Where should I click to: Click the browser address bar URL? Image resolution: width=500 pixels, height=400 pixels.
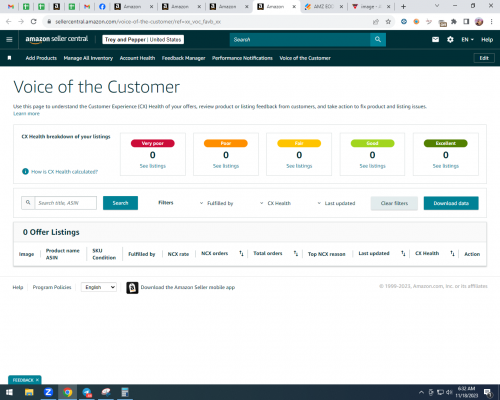pyautogui.click(x=138, y=22)
